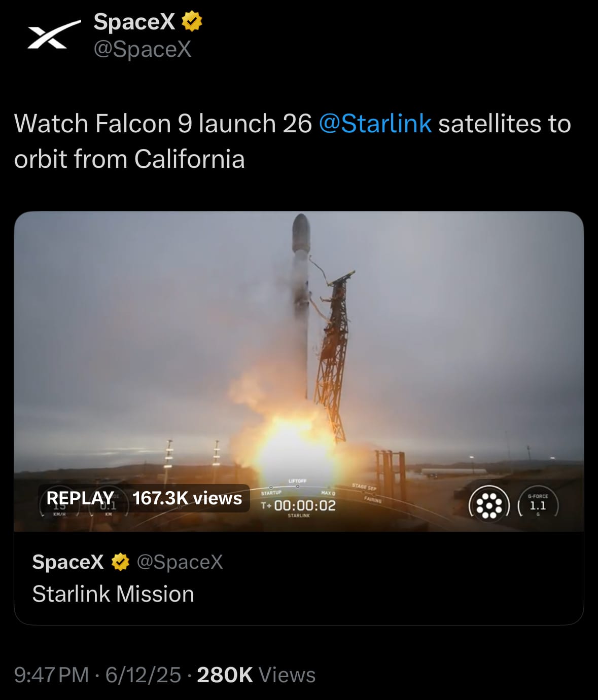The width and height of the screenshot is (598, 700).
Task: Select the MAX Q marker on the timeline
Action: (328, 493)
